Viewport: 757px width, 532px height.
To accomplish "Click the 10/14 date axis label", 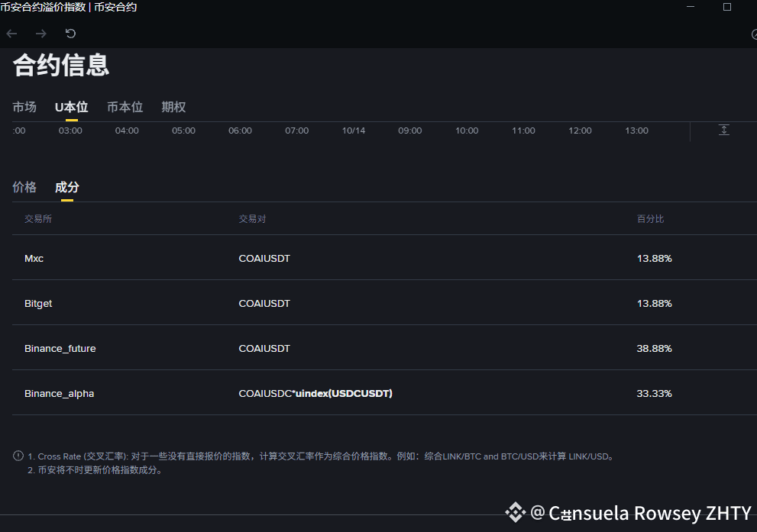I will coord(354,131).
